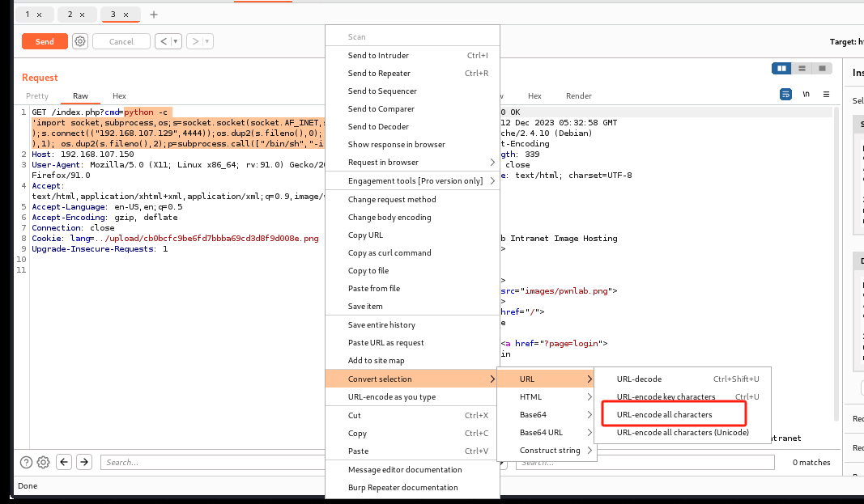Select Change request method
The height and width of the screenshot is (504, 864).
[413, 200]
